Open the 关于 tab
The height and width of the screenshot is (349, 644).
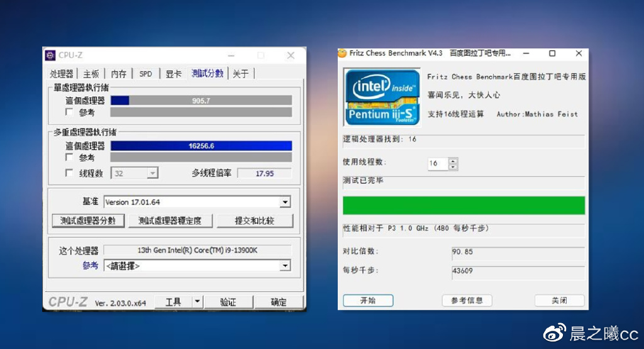pos(241,74)
